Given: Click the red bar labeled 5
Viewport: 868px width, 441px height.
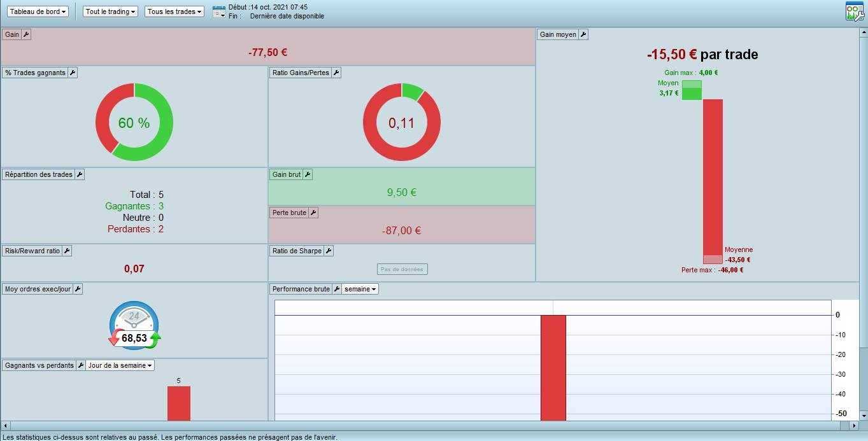Looking at the screenshot, I should pyautogui.click(x=179, y=403).
